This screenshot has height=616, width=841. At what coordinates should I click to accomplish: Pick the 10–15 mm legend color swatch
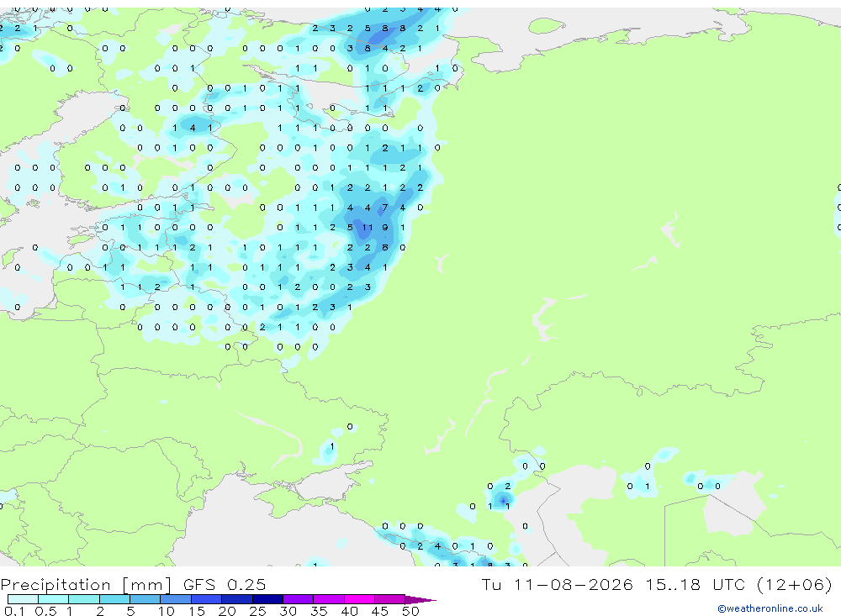pos(176,599)
